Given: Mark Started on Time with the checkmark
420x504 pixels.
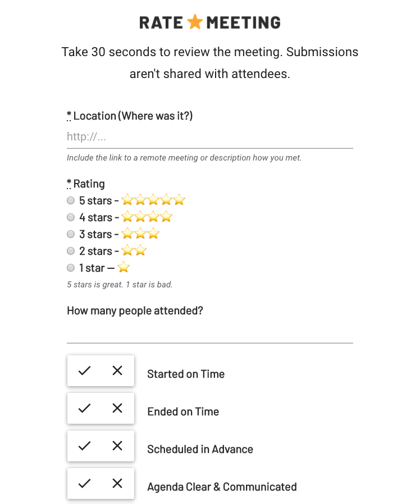Looking at the screenshot, I should click(84, 370).
